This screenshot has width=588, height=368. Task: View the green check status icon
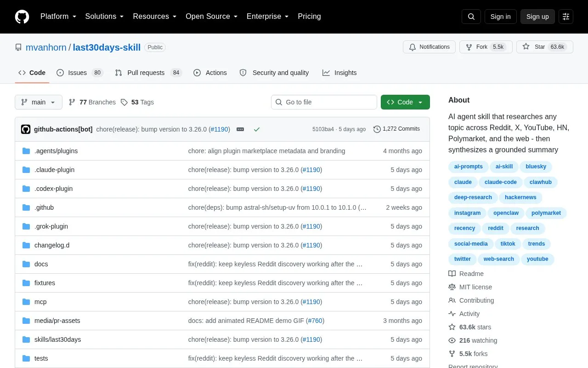coord(257,129)
